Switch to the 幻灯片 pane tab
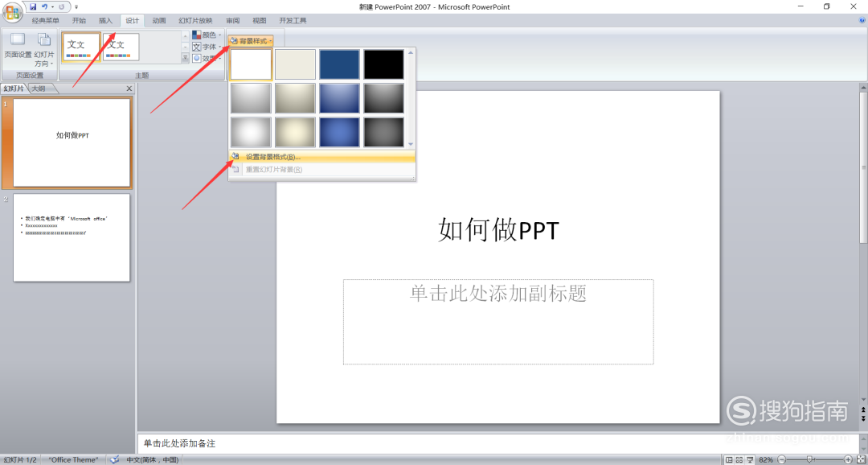Screen dimensions: 868x465 pos(14,88)
